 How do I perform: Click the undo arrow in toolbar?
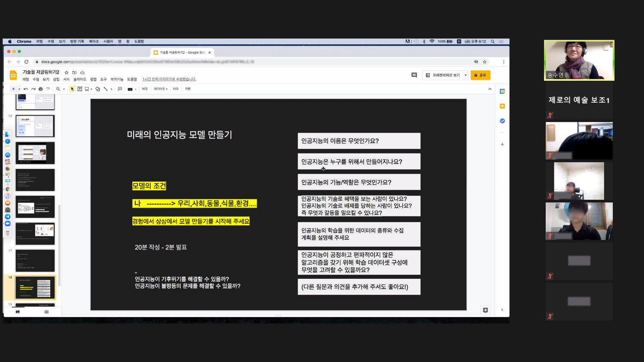tap(26, 89)
